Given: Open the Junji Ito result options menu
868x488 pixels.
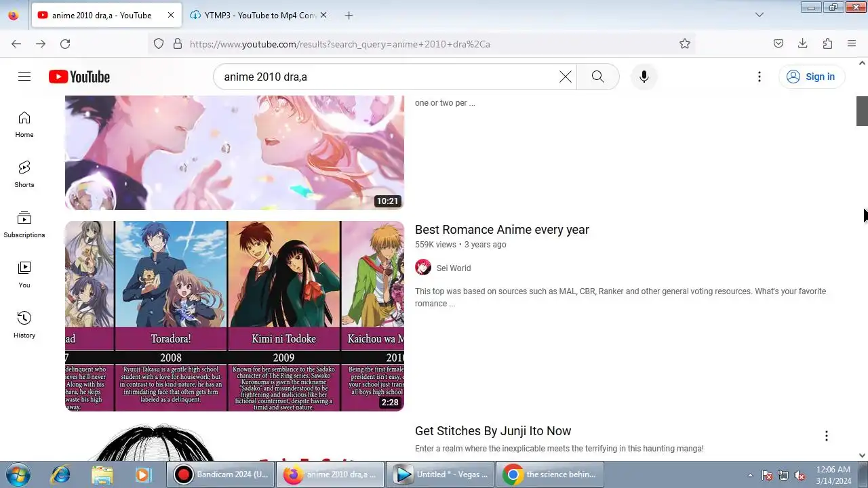Looking at the screenshot, I should pyautogui.click(x=826, y=436).
